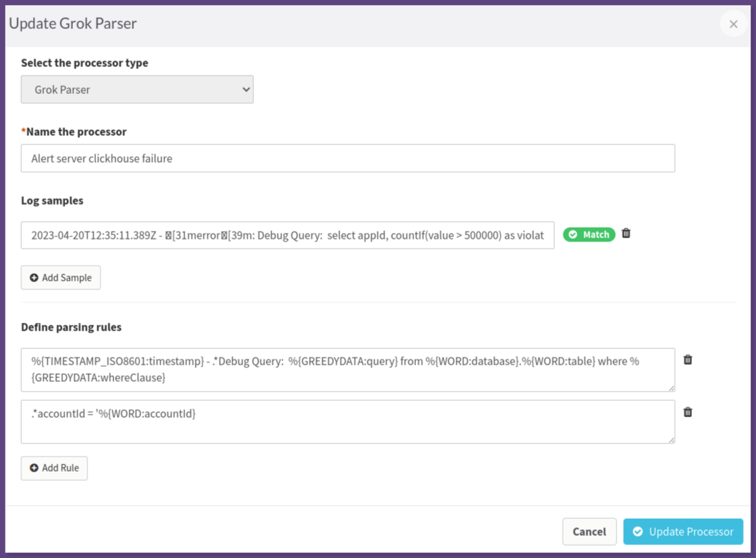The image size is (756, 558).
Task: Click the plus icon on Add Rule
Action: tap(33, 468)
